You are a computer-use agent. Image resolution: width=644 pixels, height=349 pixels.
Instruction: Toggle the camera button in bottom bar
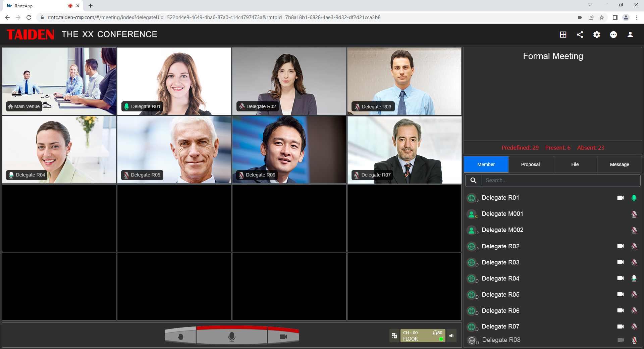pyautogui.click(x=283, y=336)
